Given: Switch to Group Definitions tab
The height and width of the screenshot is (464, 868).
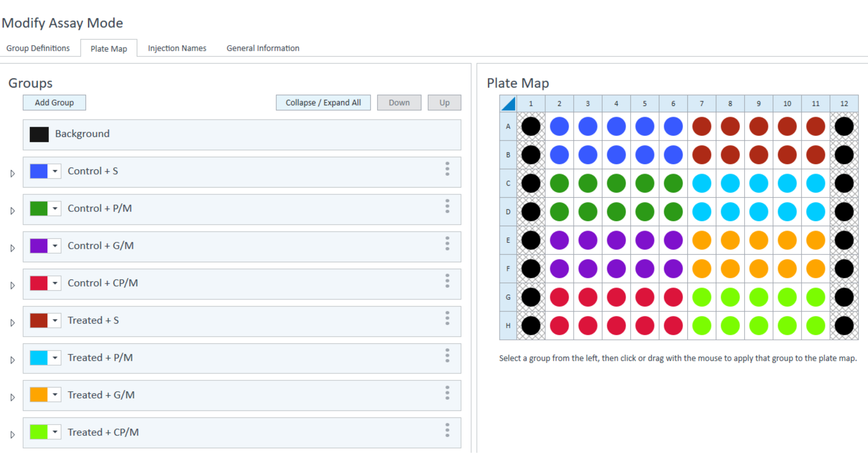Looking at the screenshot, I should (x=38, y=48).
